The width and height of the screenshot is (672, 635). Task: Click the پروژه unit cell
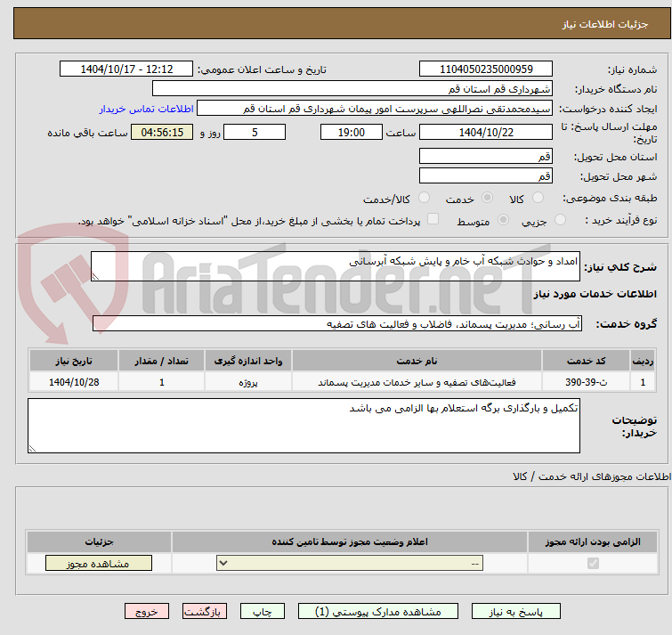(248, 381)
